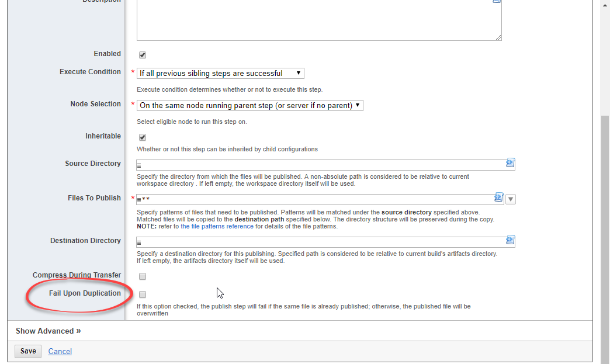Open the Node Selection dropdown
Screen dimensions: 610x364
249,105
